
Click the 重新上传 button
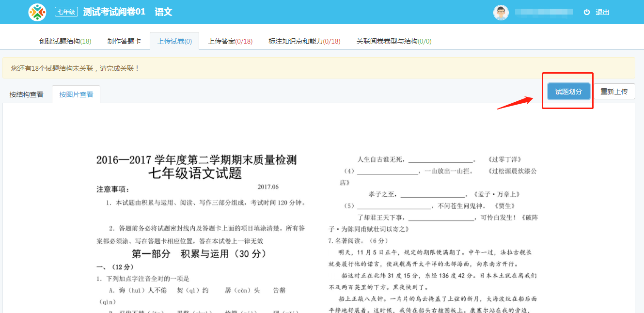pyautogui.click(x=614, y=91)
